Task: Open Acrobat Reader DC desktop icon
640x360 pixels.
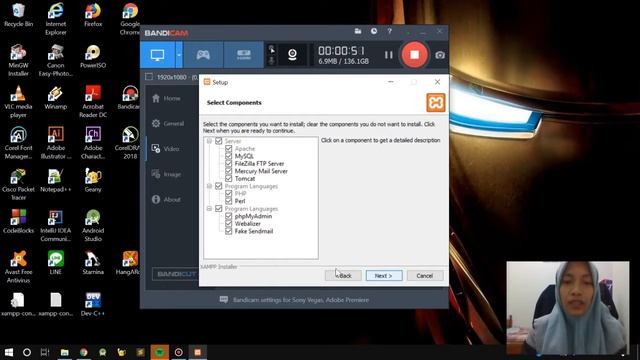Action: click(x=93, y=102)
